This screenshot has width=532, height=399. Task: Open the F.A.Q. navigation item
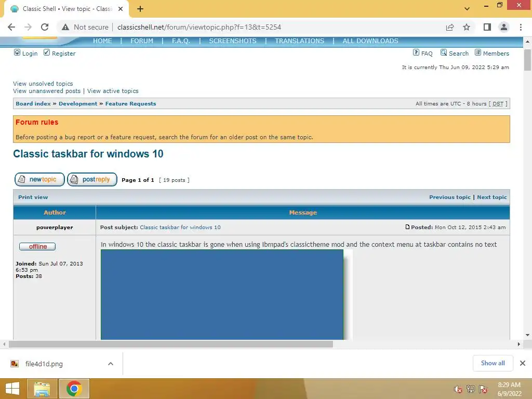click(181, 41)
